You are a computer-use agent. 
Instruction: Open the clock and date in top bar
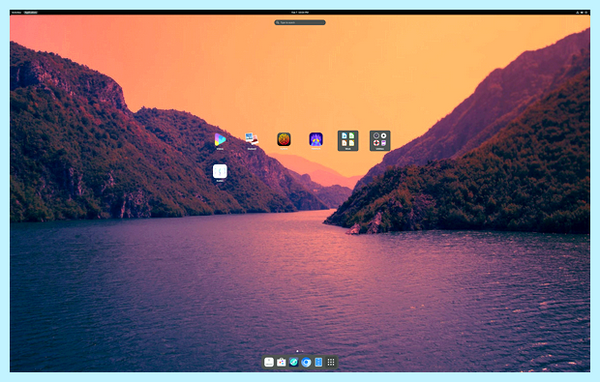(x=300, y=12)
